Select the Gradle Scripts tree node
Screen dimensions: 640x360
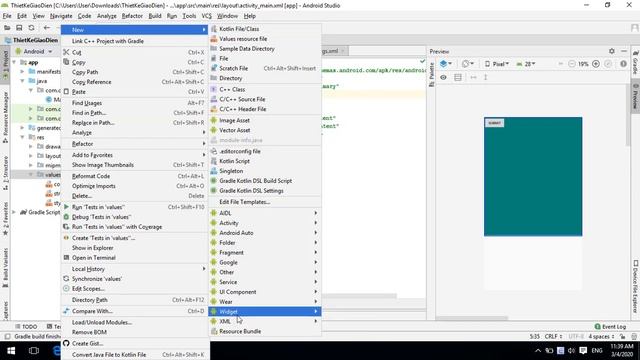point(40,212)
